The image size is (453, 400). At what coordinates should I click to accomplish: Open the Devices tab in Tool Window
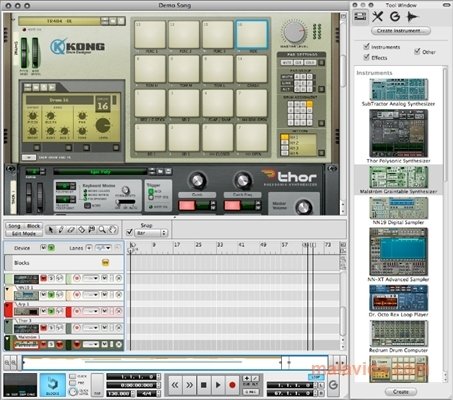(x=360, y=16)
